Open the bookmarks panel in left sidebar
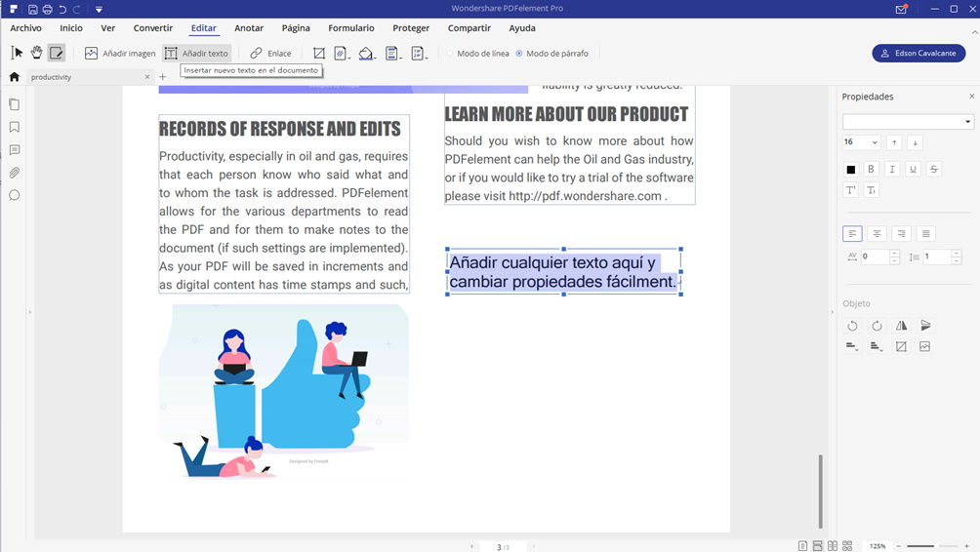 pyautogui.click(x=15, y=127)
